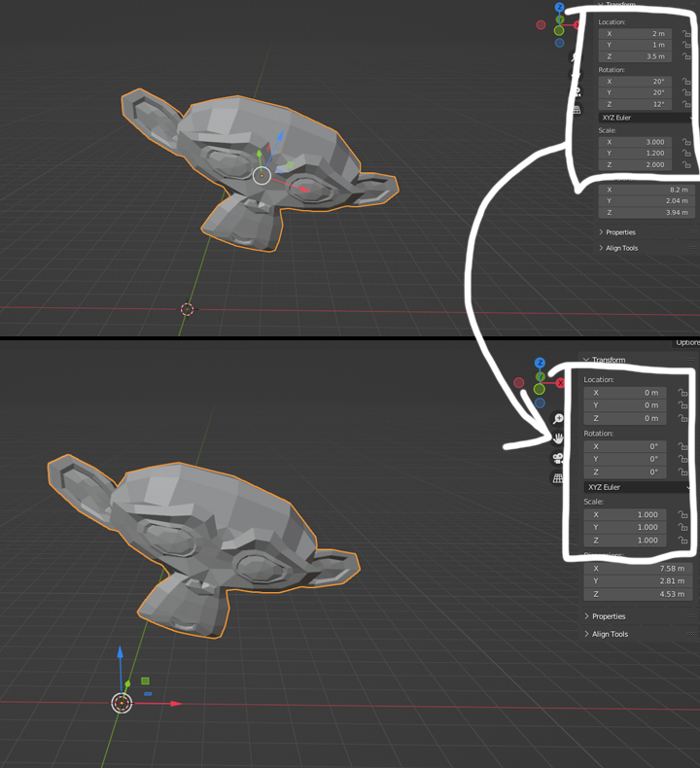This screenshot has width=700, height=768.
Task: Lock the Scale X field showing 3.000
Action: point(686,142)
